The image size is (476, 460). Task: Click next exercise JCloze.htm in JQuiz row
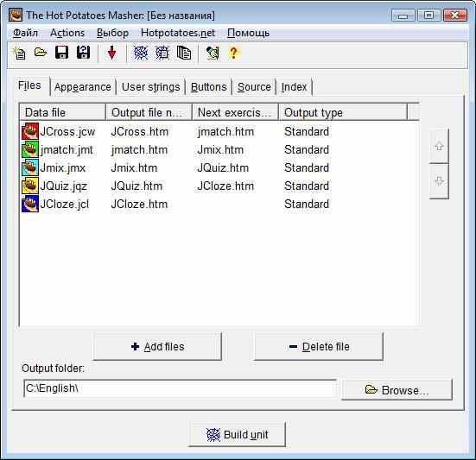click(225, 186)
